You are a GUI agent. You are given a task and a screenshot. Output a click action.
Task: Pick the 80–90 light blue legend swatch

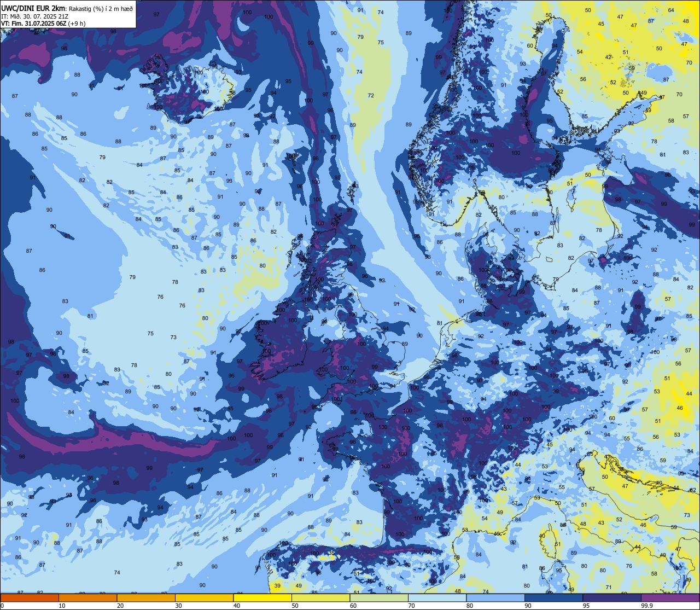coord(495,597)
